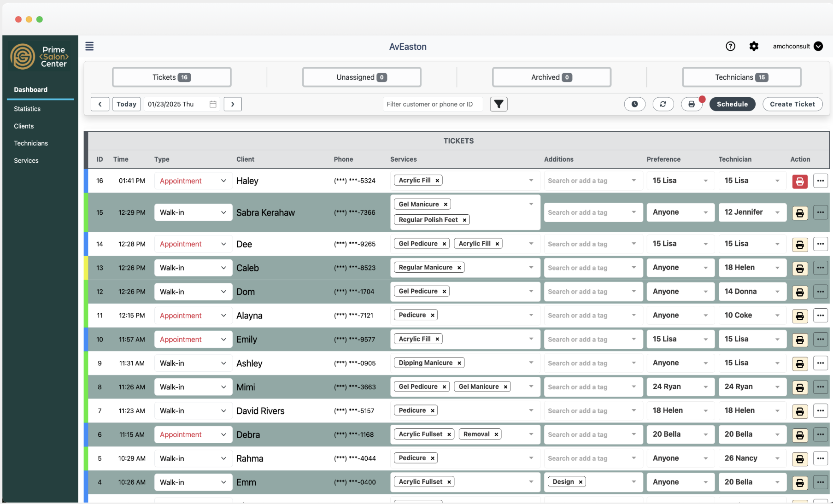
Task: Click the refresh tickets icon
Action: click(x=663, y=104)
